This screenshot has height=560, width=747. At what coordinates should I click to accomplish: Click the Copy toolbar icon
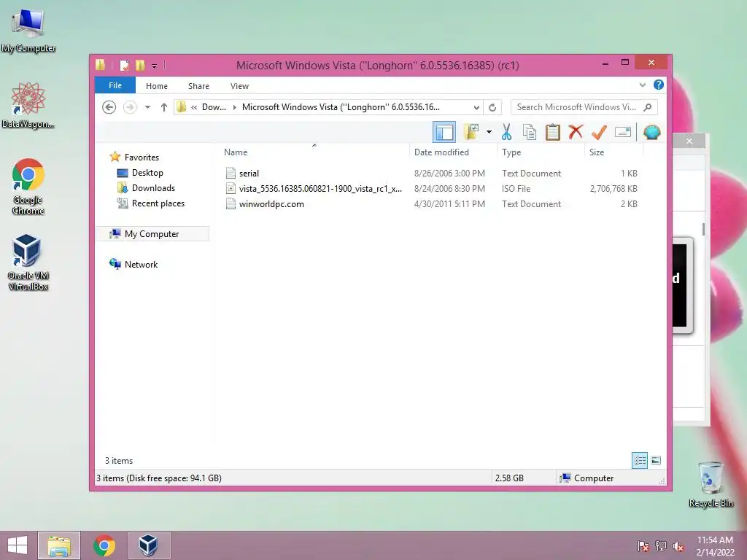[530, 132]
